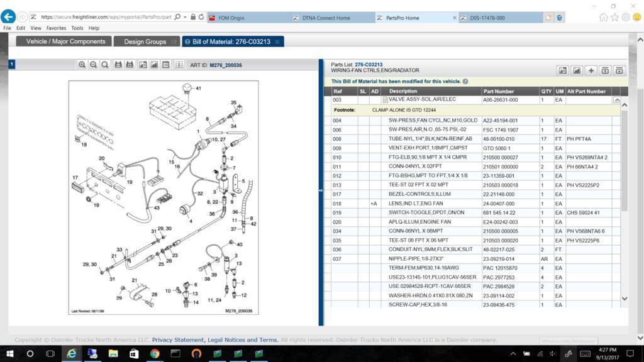
Task: Open taskbar clock showing 4:27 PM
Action: (x=608, y=353)
